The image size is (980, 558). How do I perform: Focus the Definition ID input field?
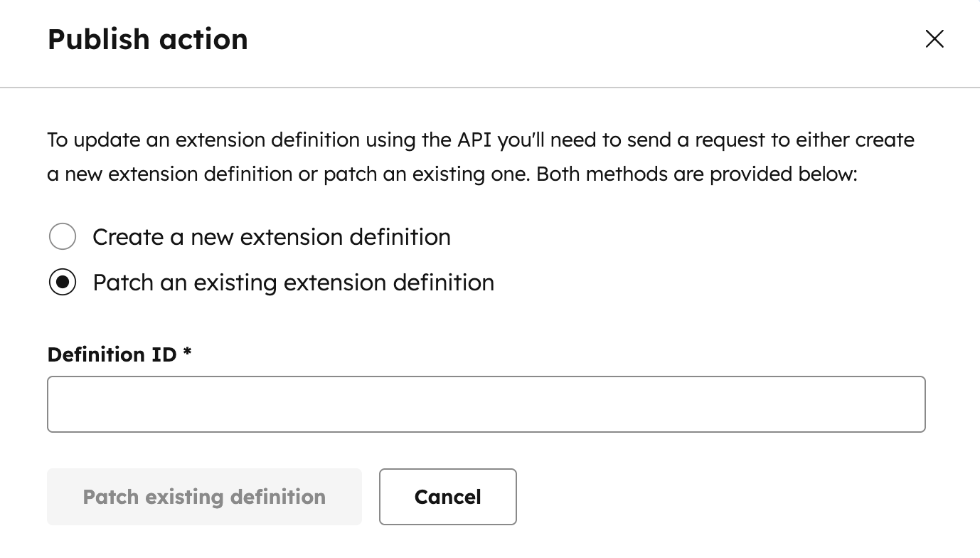point(486,404)
